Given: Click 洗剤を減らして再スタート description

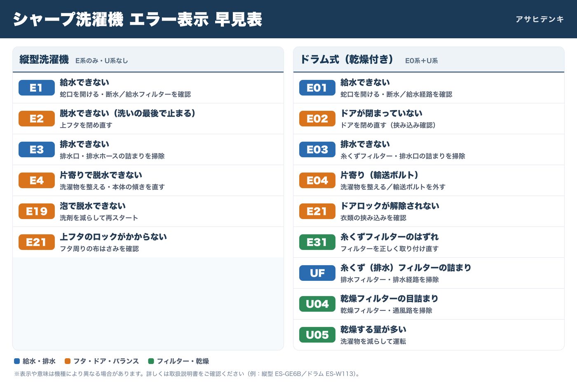Looking at the screenshot, I should [x=99, y=218].
